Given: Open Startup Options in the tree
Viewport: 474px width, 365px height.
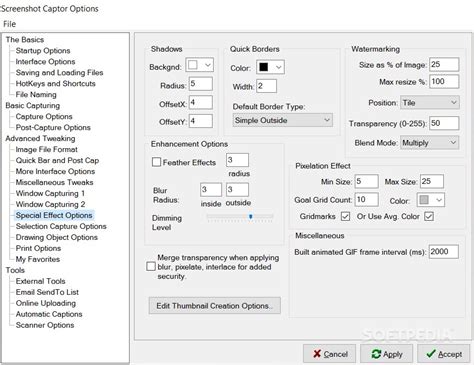Looking at the screenshot, I should point(43,51).
